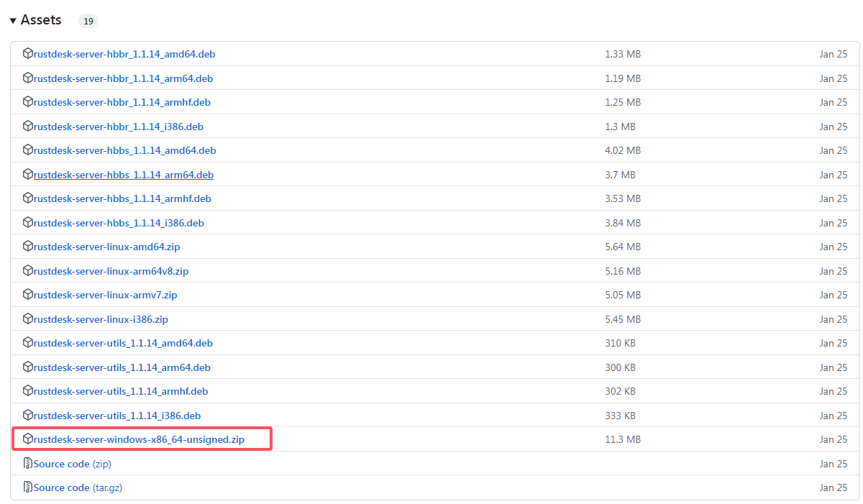Click the 1.33 MB file size
The image size is (863, 504).
[x=623, y=54]
